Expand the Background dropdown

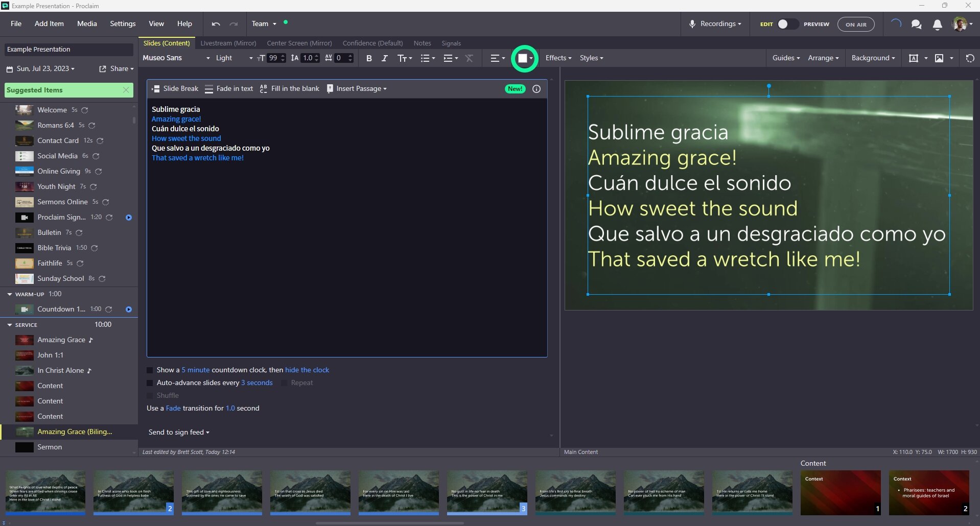tap(873, 58)
